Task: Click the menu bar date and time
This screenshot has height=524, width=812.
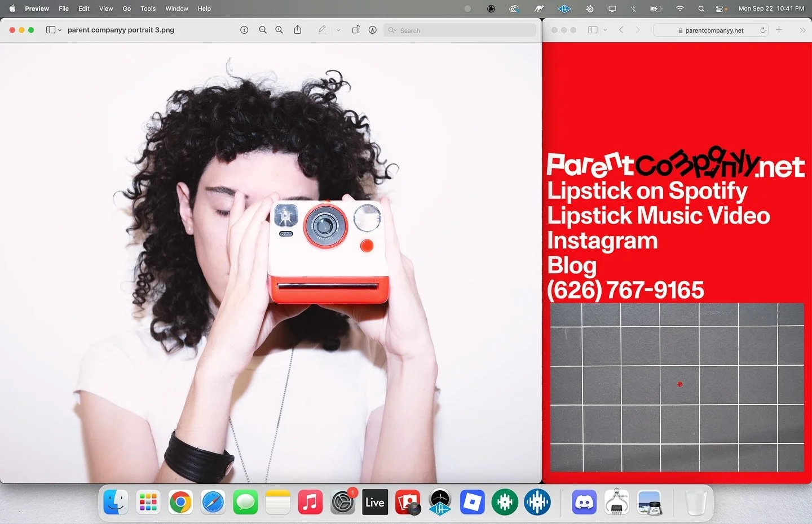Action: 771,8
